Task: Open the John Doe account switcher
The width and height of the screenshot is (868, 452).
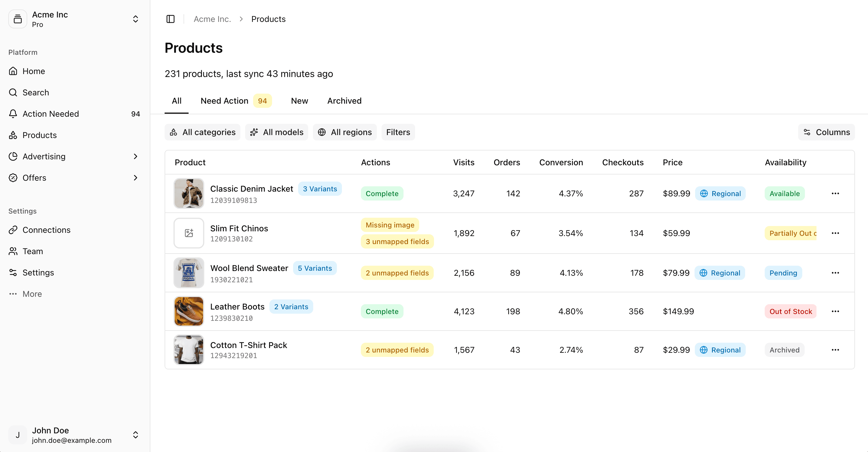Action: tap(136, 435)
